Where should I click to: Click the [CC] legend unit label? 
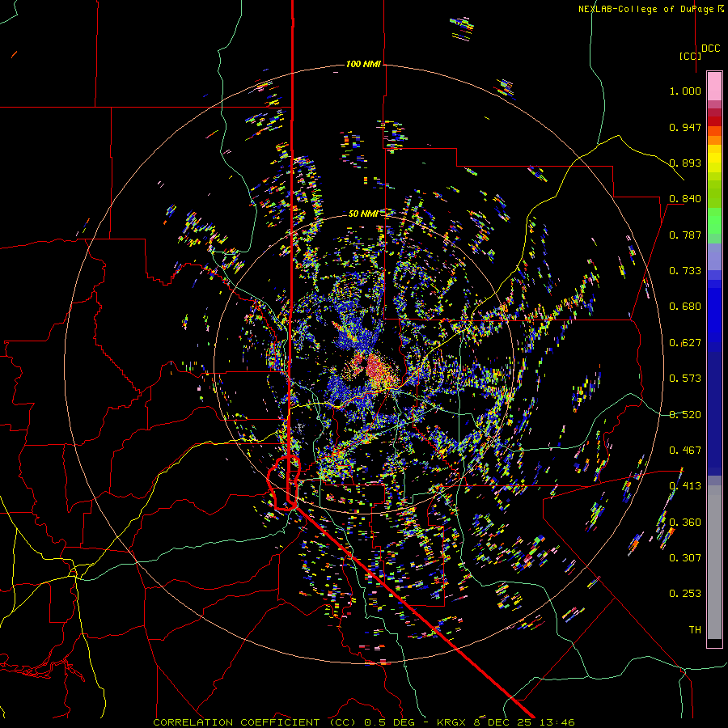coord(690,56)
